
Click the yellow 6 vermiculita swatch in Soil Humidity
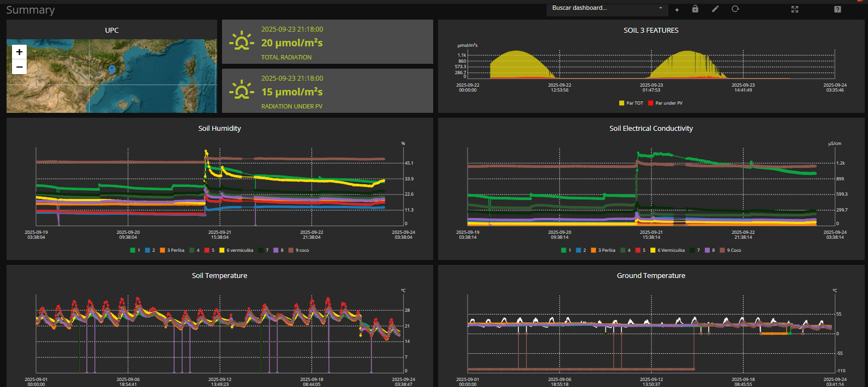(x=222, y=251)
